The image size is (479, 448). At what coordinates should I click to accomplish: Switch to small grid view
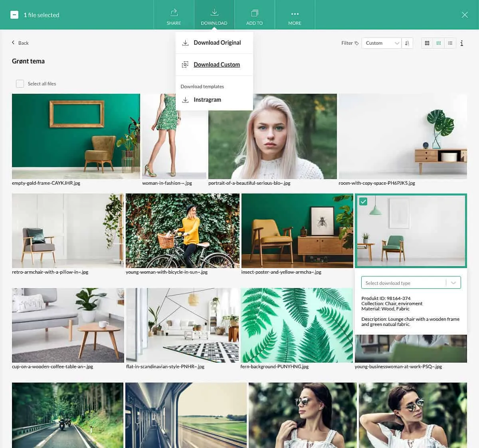[x=439, y=43]
